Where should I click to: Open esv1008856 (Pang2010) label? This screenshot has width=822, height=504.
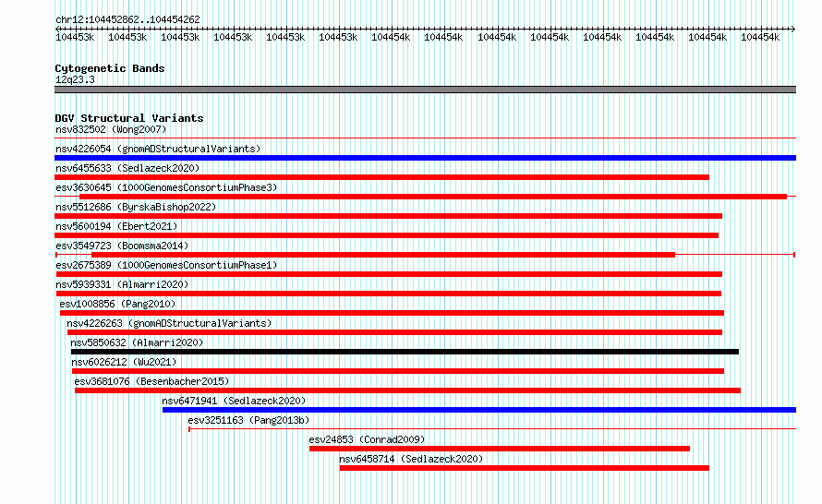pos(117,304)
